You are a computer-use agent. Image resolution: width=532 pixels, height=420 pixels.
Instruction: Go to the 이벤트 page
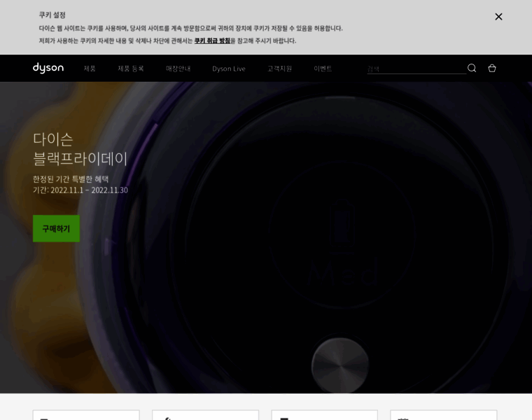(323, 69)
